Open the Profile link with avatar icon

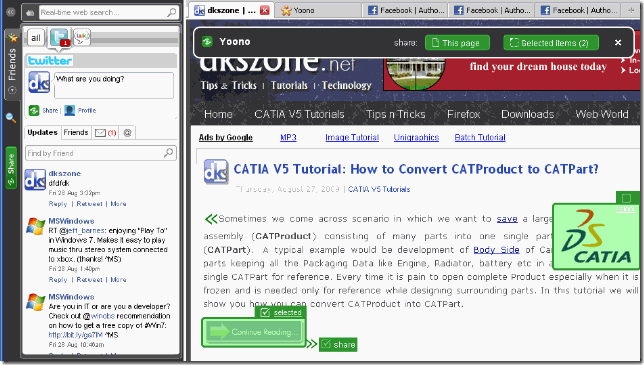80,110
